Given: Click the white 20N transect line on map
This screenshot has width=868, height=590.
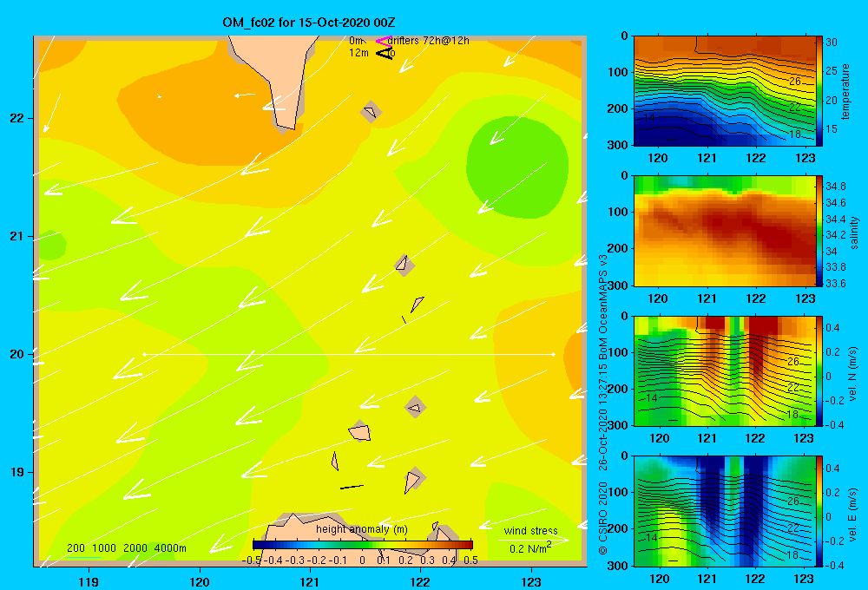Looking at the screenshot, I should tap(349, 354).
